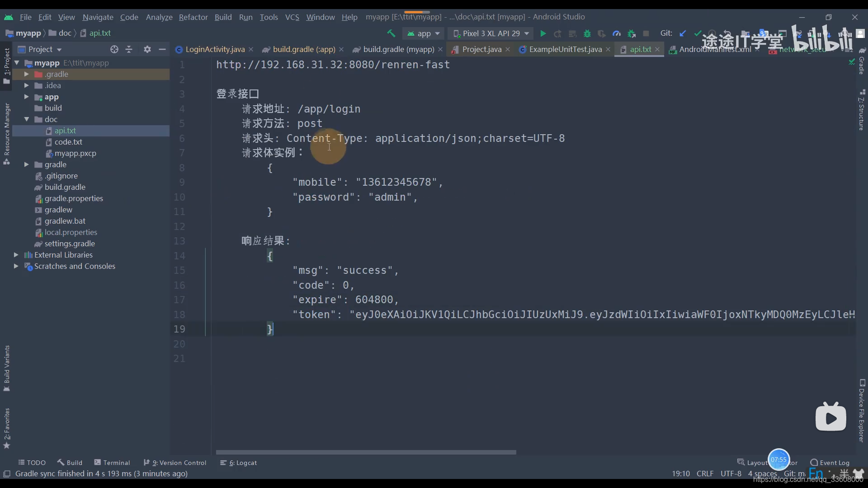The image size is (868, 488).
Task: Run the app with green play icon
Action: [x=543, y=33]
